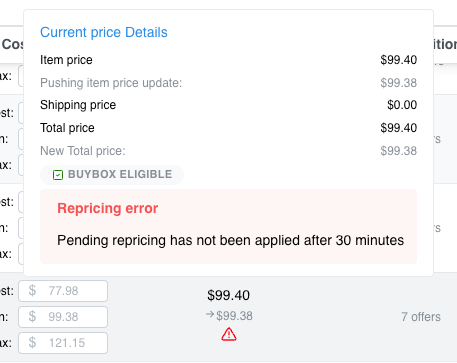457x363 pixels.
Task: Click the dollar sign in the cost field
Action: point(32,291)
